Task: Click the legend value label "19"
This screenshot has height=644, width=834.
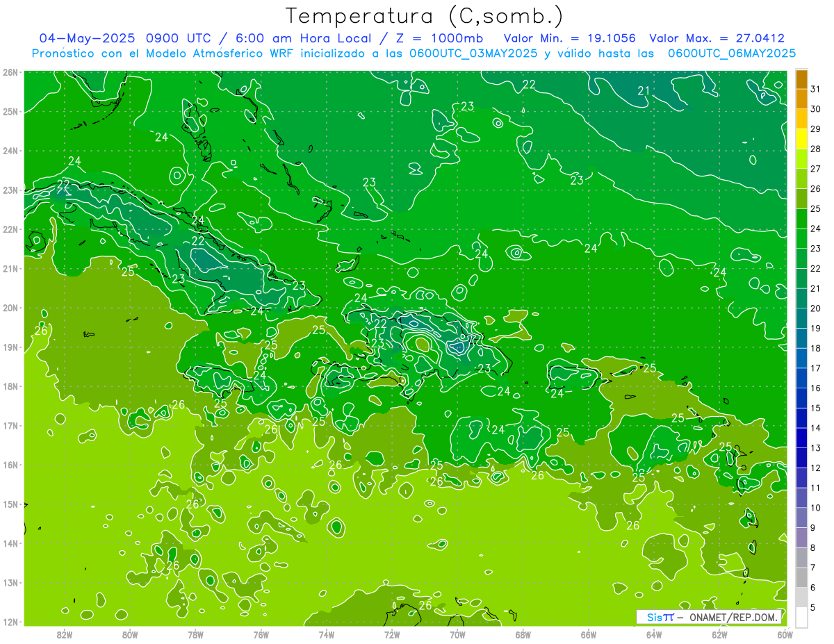Action: coord(816,328)
